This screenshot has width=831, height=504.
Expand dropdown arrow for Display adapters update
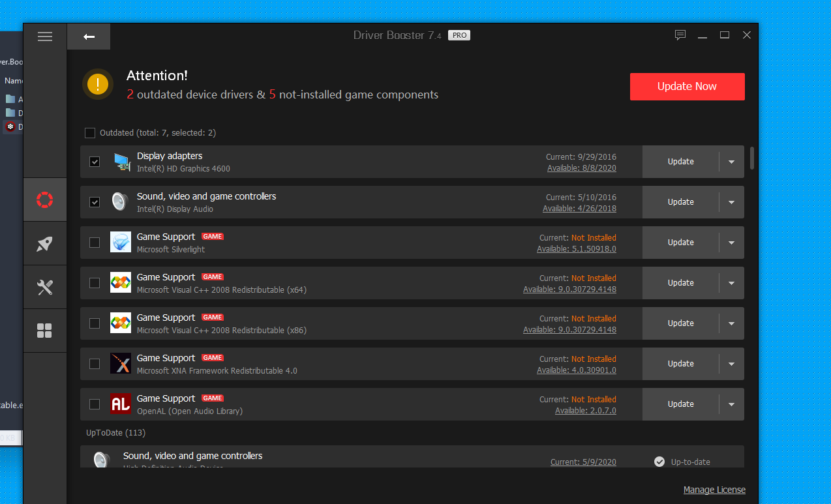731,162
